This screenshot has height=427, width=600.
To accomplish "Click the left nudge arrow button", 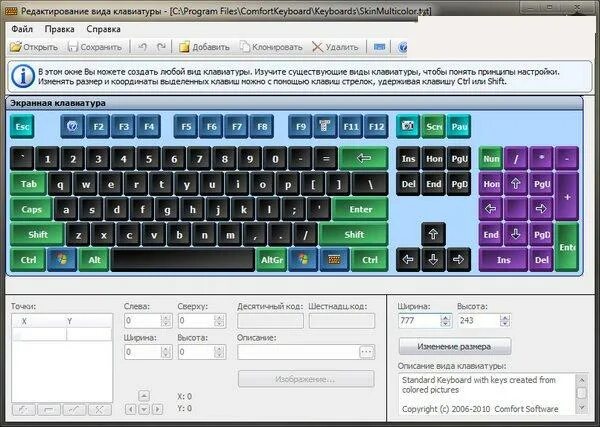I will [x=130, y=409].
